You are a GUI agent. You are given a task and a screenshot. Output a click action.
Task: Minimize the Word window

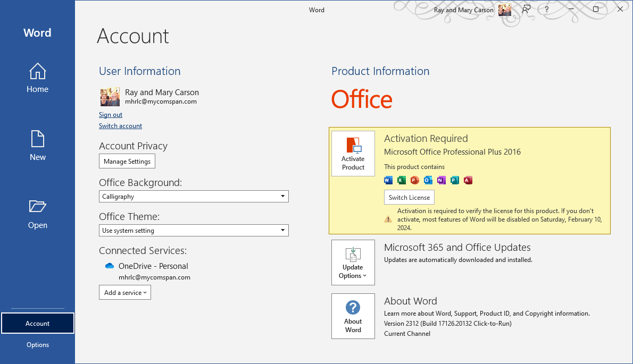tap(571, 9)
